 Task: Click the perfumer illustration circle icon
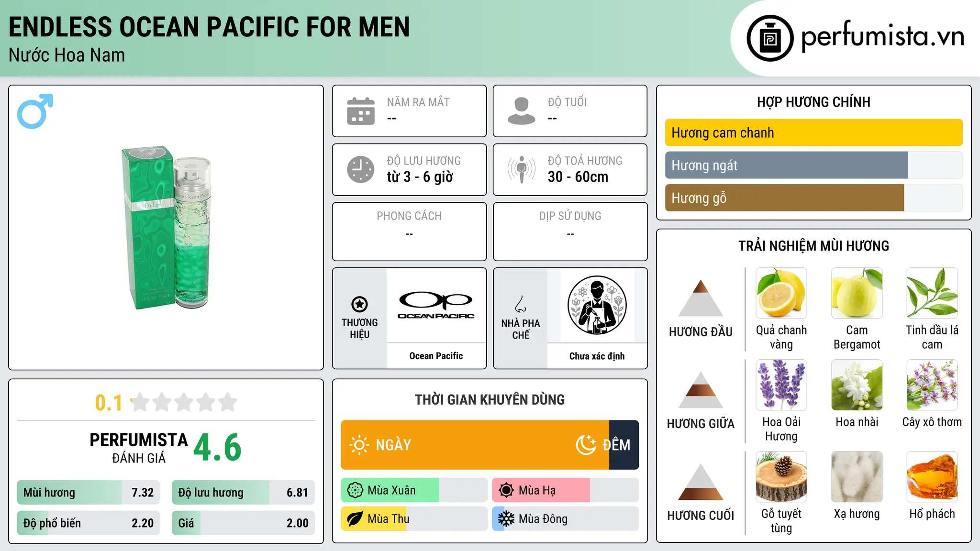[x=597, y=305]
